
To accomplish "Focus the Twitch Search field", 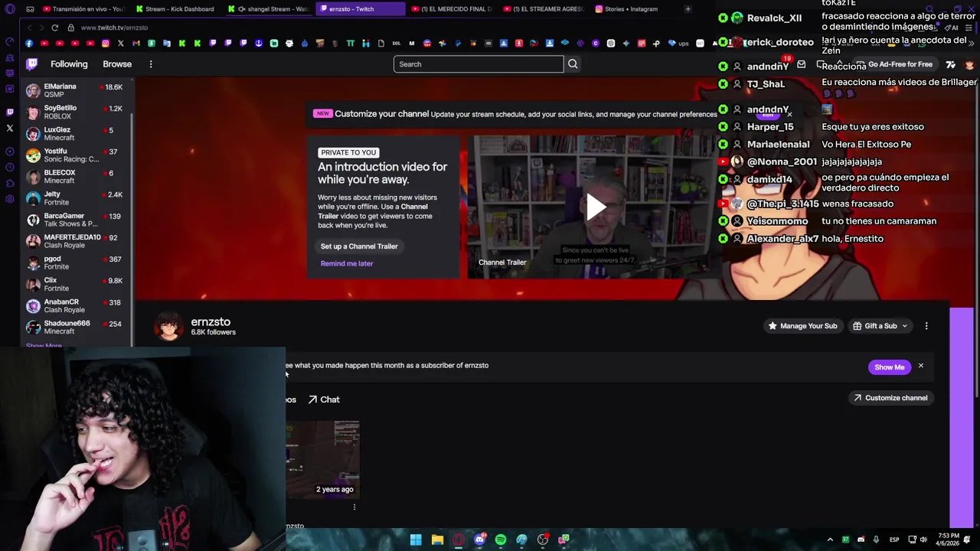I will click(x=479, y=64).
